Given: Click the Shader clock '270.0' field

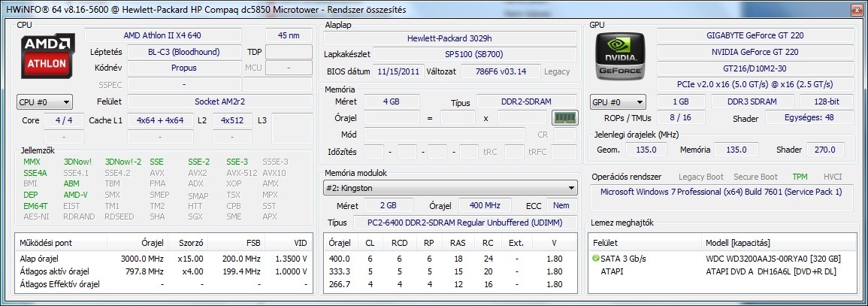Looking at the screenshot, I should coord(825,150).
